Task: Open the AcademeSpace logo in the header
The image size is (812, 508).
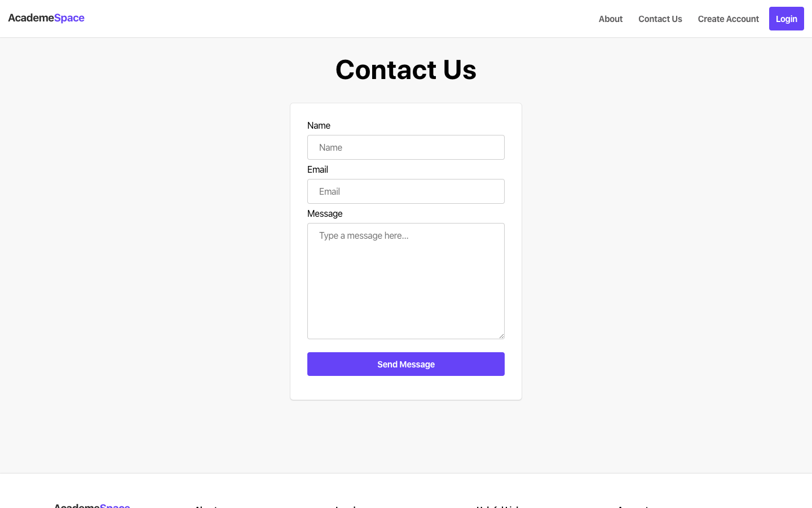Action: [46, 18]
